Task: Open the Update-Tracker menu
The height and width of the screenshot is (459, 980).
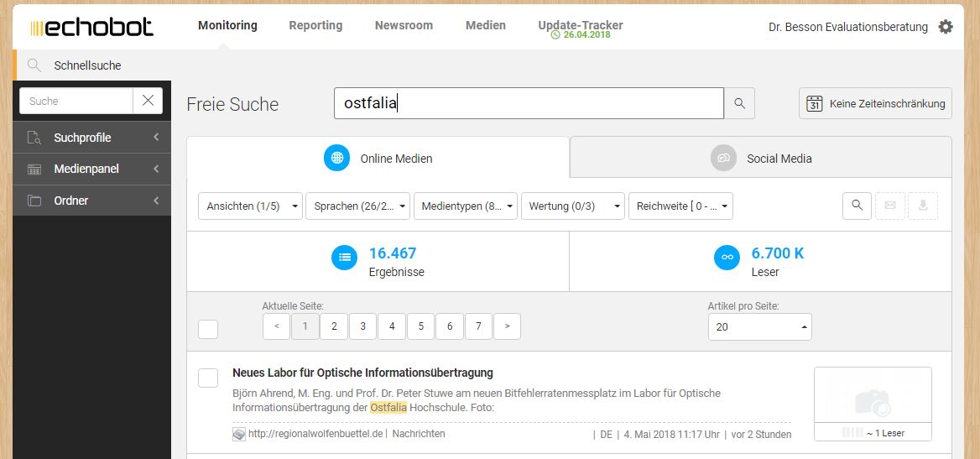Action: click(581, 25)
